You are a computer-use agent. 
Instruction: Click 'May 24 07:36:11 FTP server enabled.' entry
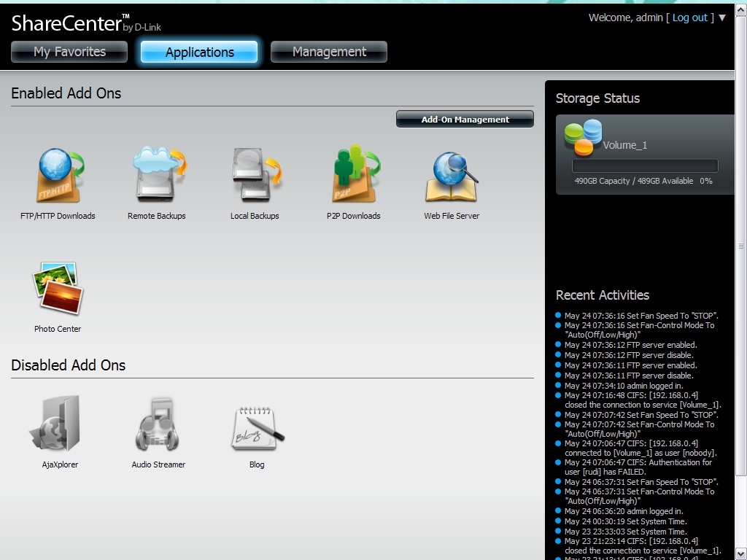click(631, 365)
